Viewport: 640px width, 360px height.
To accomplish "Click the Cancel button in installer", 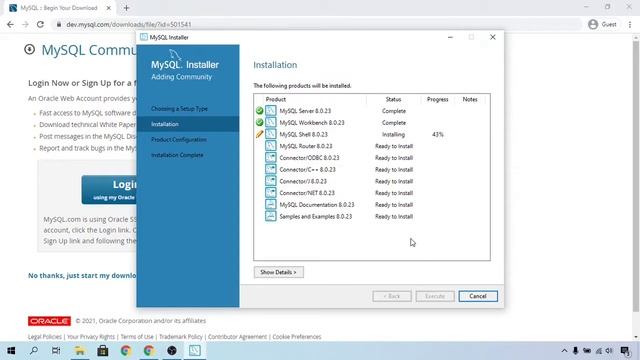I will click(x=478, y=296).
